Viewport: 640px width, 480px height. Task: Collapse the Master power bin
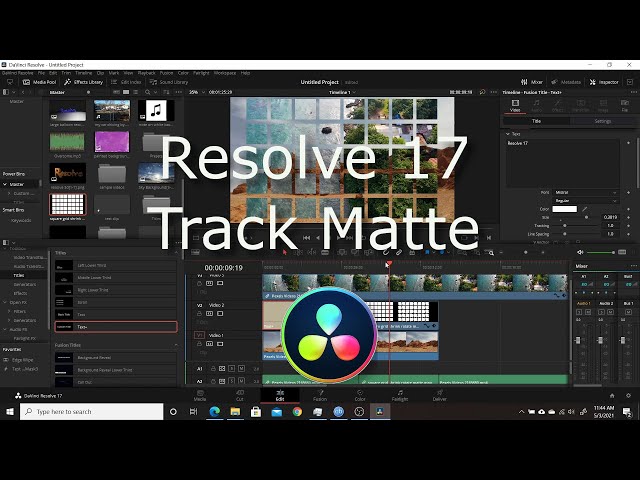coord(5,184)
